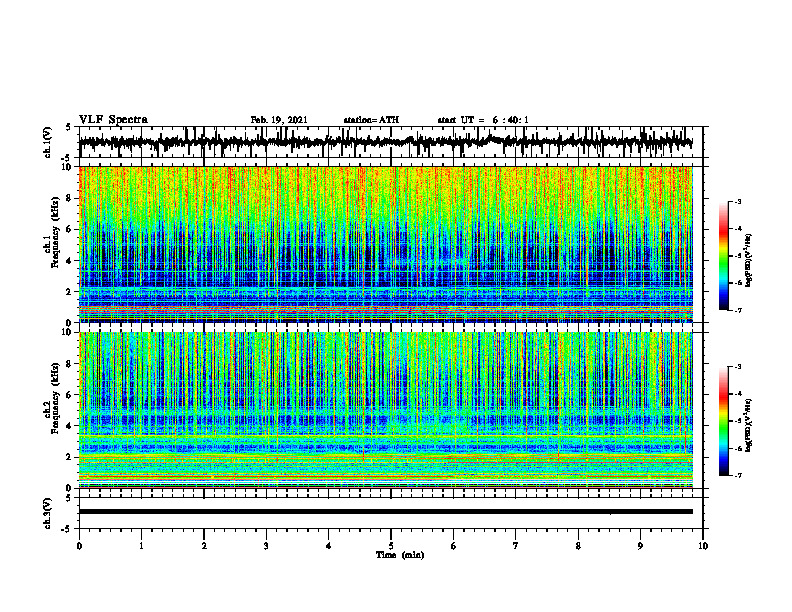Click time axis tick label "8"
Image resolution: width=792 pixels, height=612 pixels.
click(x=578, y=546)
